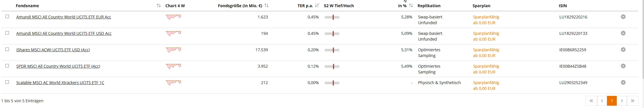Sort by Fondsgröße (in Mio. €) arrows
This screenshot has width=644, height=108.
click(266, 5)
